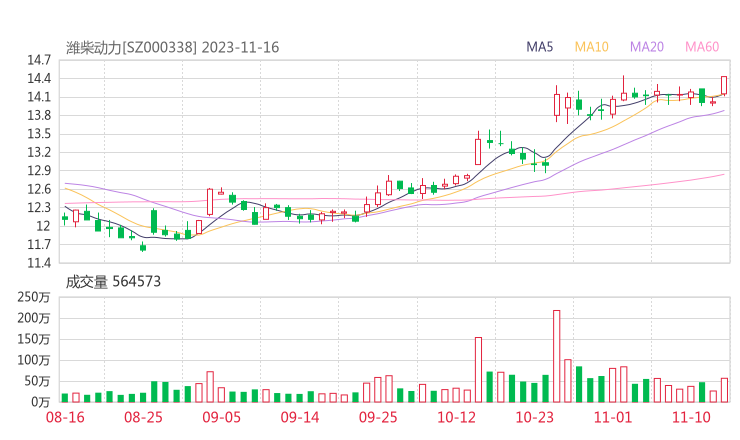
Task: Click the 09-05 date axis label
Action: 221,417
